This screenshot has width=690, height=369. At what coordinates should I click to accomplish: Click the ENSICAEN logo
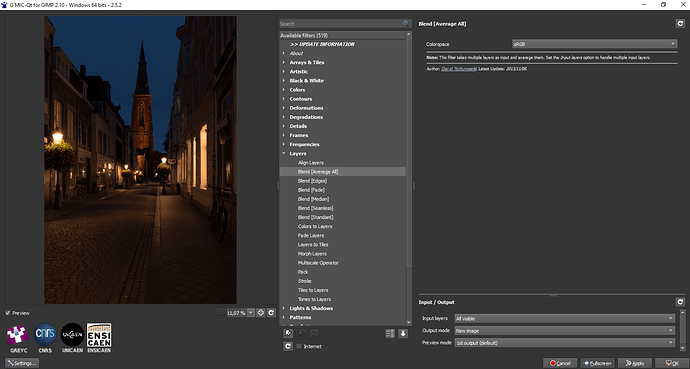(x=99, y=335)
